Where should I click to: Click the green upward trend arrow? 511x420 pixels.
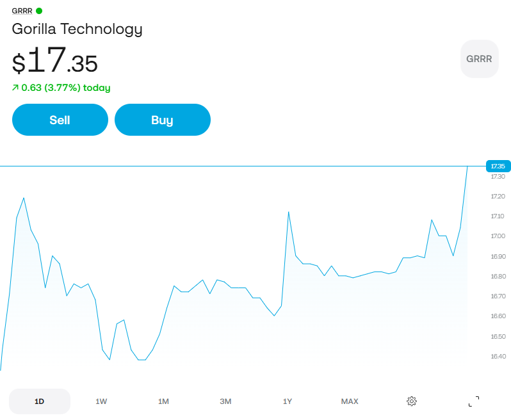click(x=15, y=88)
